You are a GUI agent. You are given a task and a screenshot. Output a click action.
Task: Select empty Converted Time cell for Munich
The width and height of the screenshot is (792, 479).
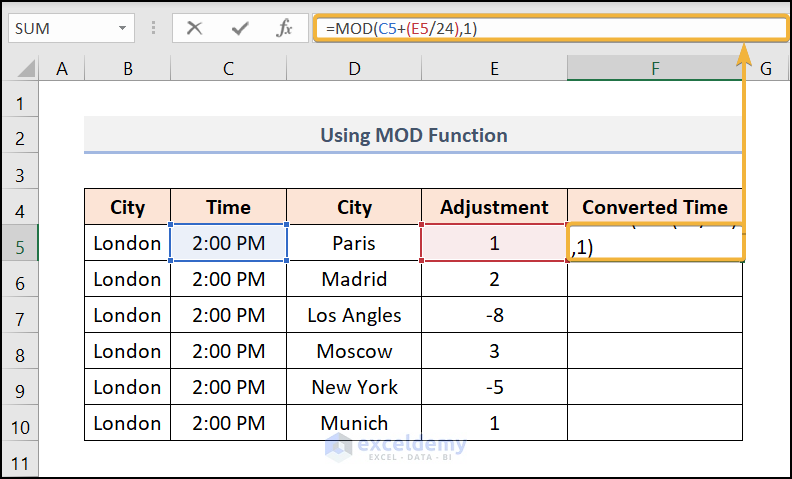655,423
